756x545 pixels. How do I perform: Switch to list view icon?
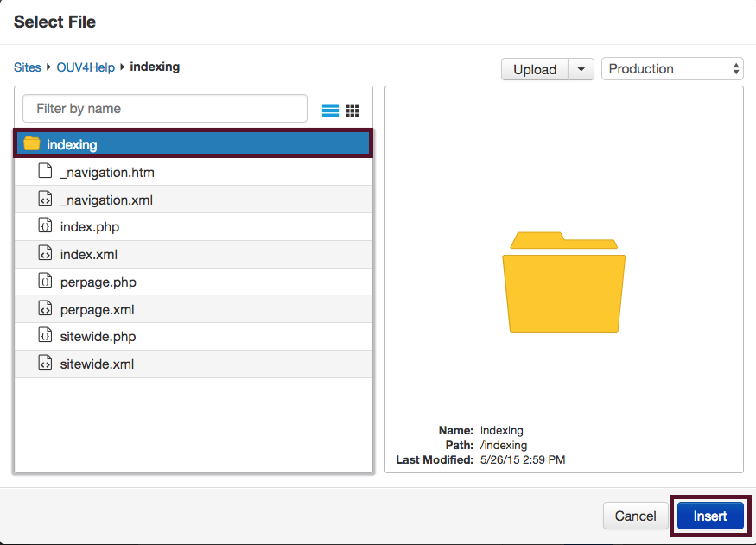pyautogui.click(x=330, y=111)
